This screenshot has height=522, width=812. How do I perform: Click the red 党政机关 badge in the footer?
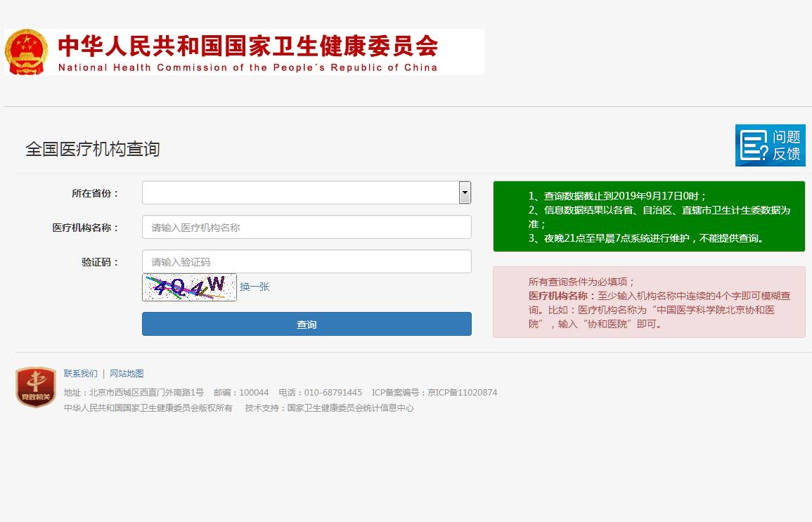36,387
